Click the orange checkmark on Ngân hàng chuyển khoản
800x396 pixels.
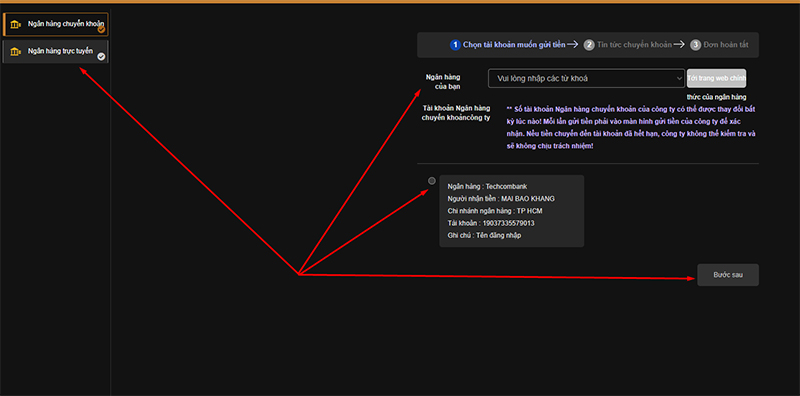101,30
